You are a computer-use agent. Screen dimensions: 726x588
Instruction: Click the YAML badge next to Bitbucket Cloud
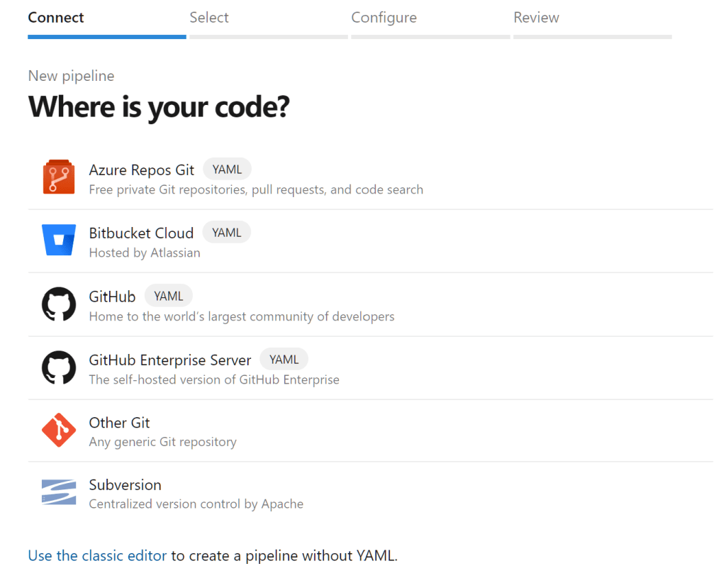[226, 232]
